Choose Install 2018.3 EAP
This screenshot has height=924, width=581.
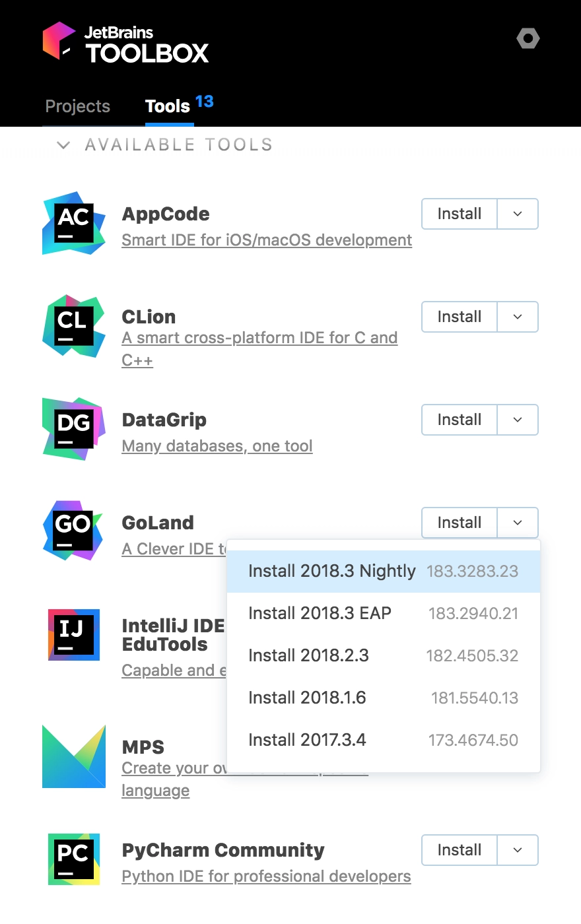pyautogui.click(x=384, y=614)
